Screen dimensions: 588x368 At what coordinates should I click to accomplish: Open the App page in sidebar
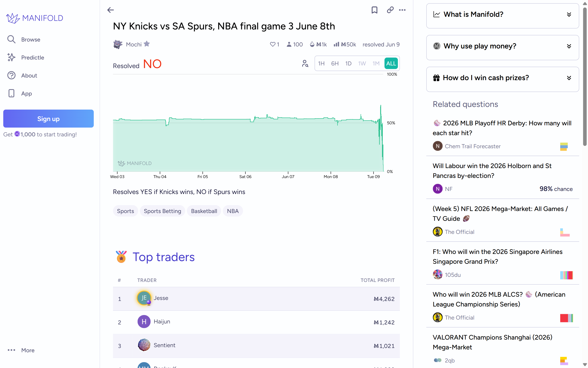(x=26, y=93)
